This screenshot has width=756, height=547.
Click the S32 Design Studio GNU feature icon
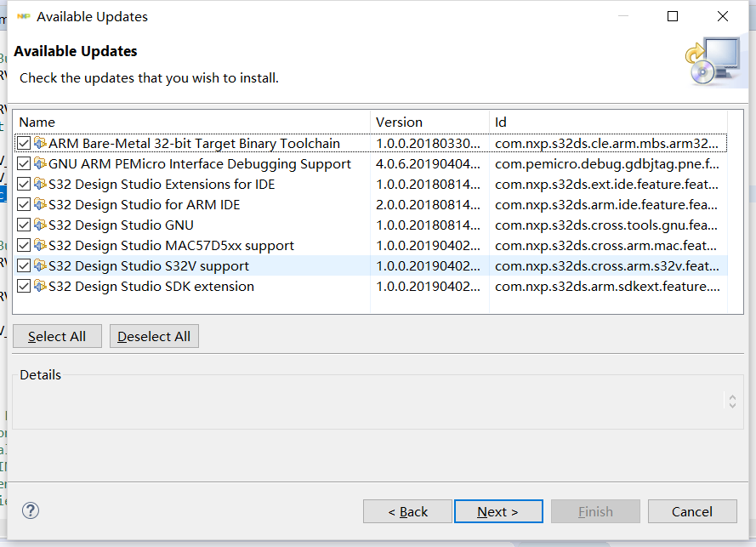tap(40, 225)
